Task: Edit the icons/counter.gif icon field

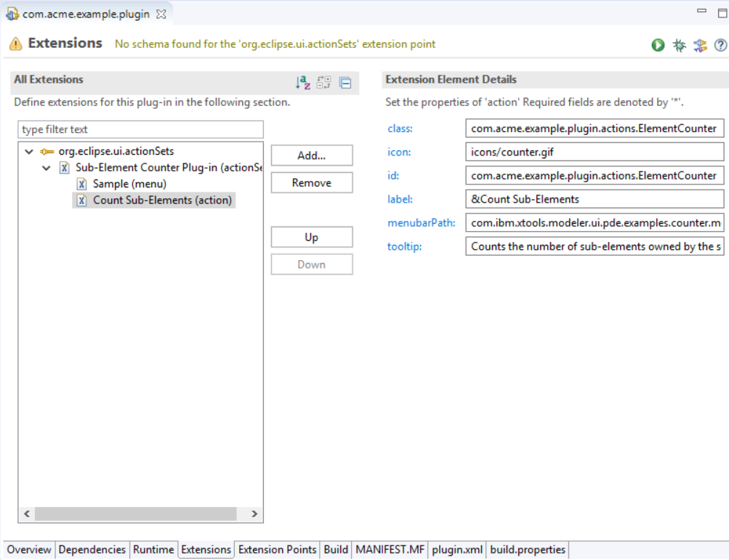Action: [x=595, y=153]
